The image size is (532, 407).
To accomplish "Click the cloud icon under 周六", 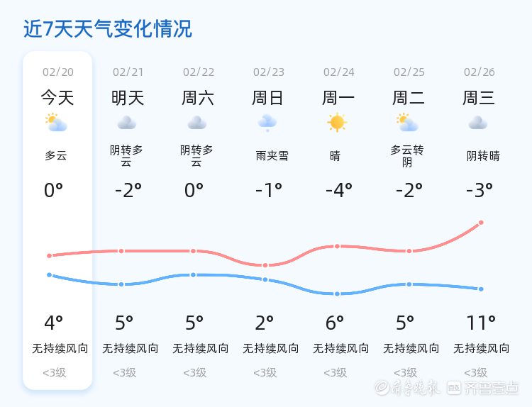I will 197,123.
